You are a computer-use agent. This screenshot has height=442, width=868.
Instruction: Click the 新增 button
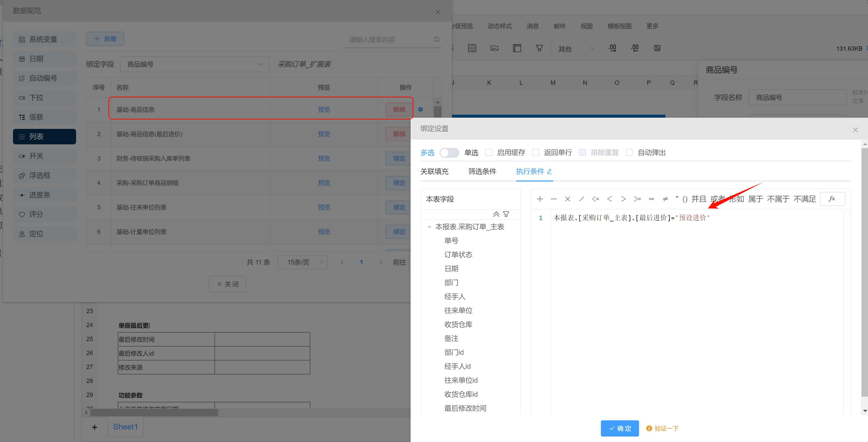click(105, 39)
